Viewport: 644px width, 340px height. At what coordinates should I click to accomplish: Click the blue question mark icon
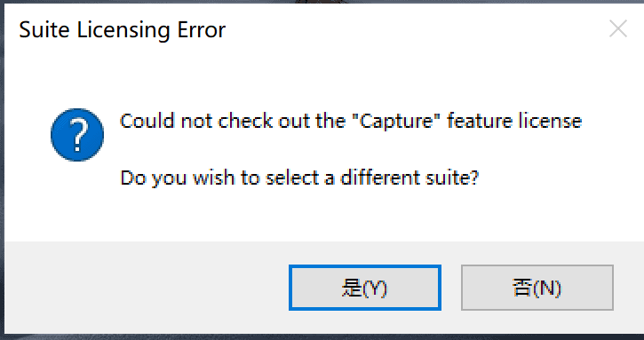(77, 135)
